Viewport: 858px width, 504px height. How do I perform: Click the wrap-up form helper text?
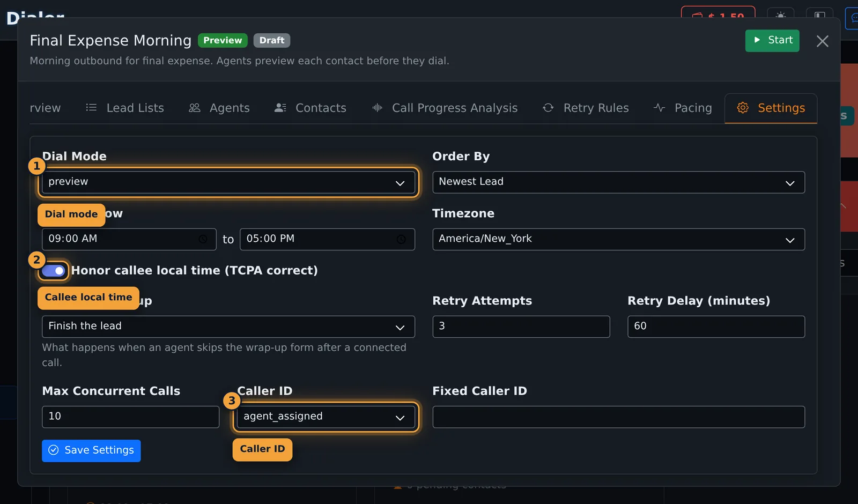(224, 355)
